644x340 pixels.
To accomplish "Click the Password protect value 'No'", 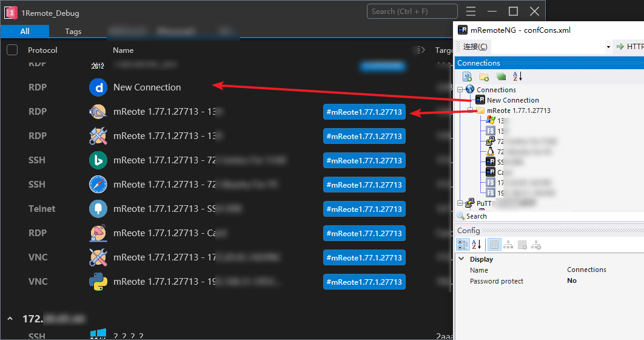I will pyautogui.click(x=572, y=280).
